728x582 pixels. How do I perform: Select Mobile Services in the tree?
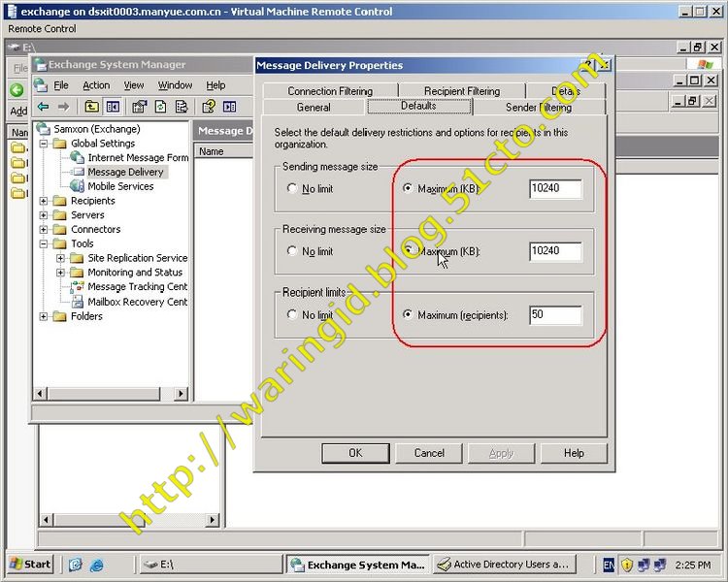click(120, 186)
